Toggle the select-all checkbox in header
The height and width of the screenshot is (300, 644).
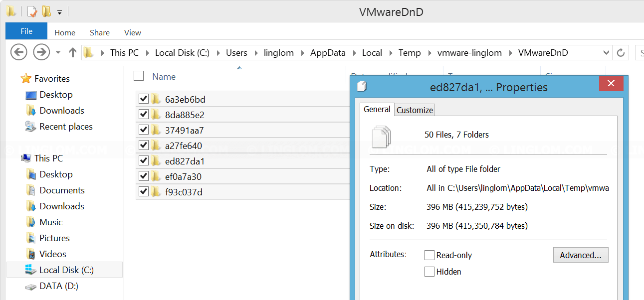(x=139, y=76)
